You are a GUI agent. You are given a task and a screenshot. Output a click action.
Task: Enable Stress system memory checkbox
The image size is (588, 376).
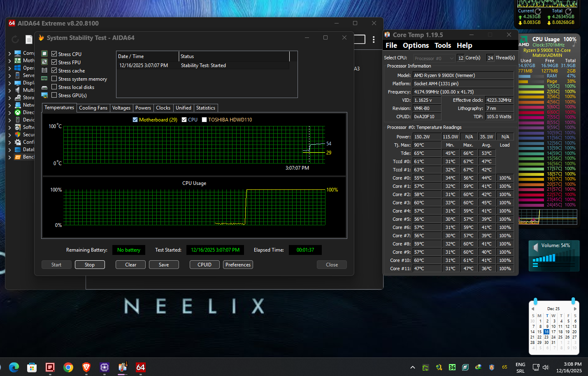click(54, 79)
